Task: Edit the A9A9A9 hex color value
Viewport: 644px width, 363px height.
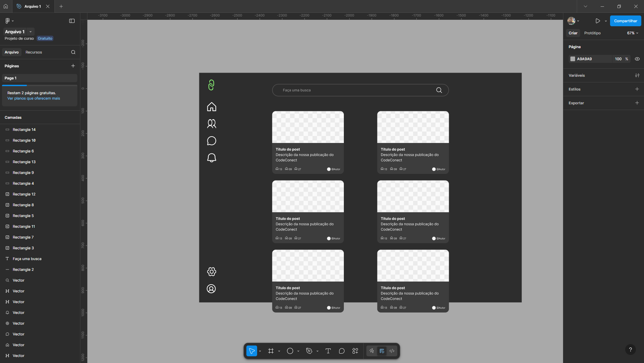Action: pyautogui.click(x=585, y=59)
